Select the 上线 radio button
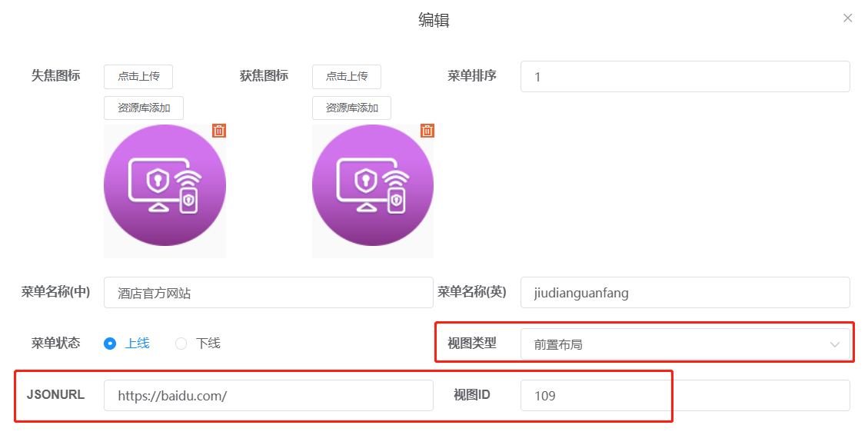The image size is (868, 435). [110, 344]
